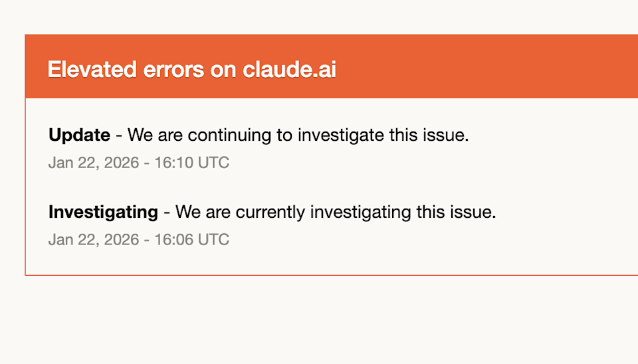Click the word "claude.ai" in the header

tap(289, 69)
